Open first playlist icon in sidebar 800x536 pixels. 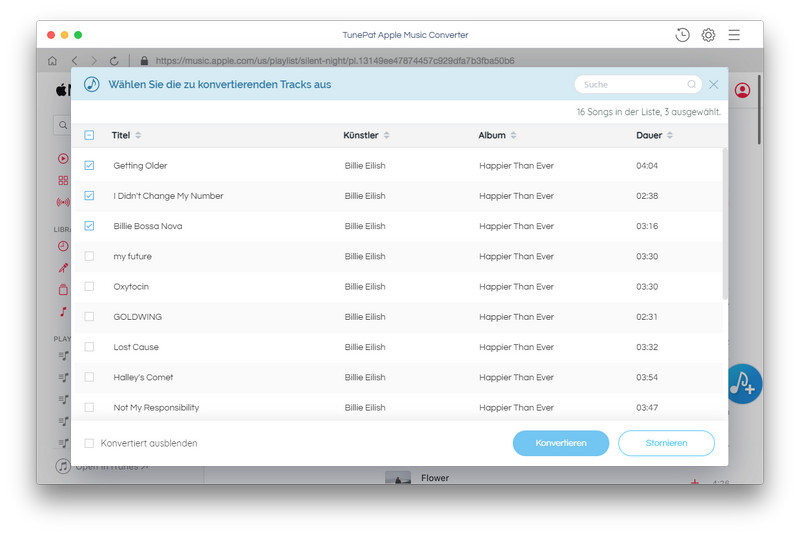tap(63, 355)
